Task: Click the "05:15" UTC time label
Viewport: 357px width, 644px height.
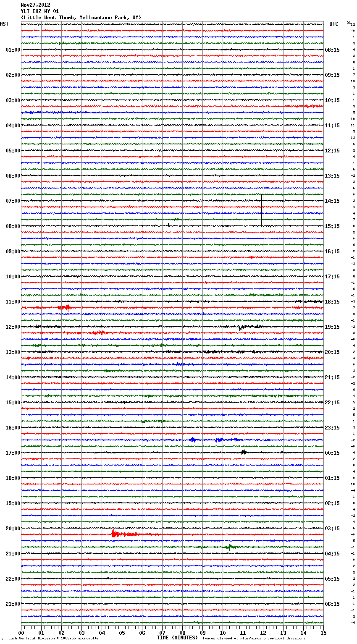Action: (x=332, y=579)
